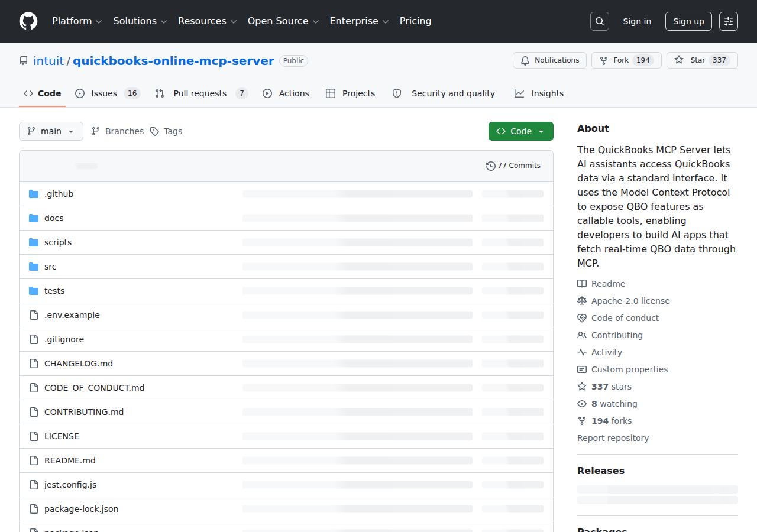Switch to the Issues tab
The height and width of the screenshot is (532, 757).
coord(108,93)
